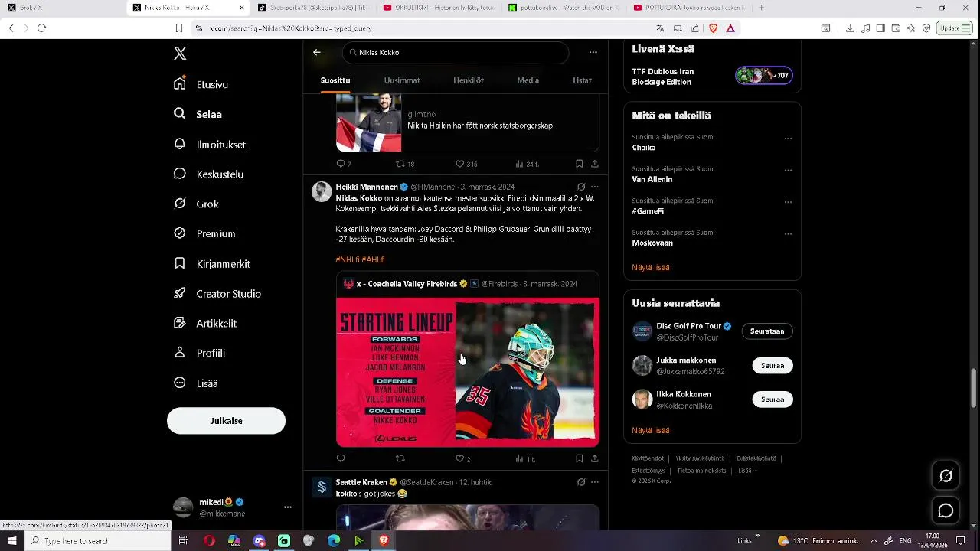Open more options on Heikki Mannonen post
Image resolution: width=980 pixels, height=551 pixels.
(x=595, y=187)
